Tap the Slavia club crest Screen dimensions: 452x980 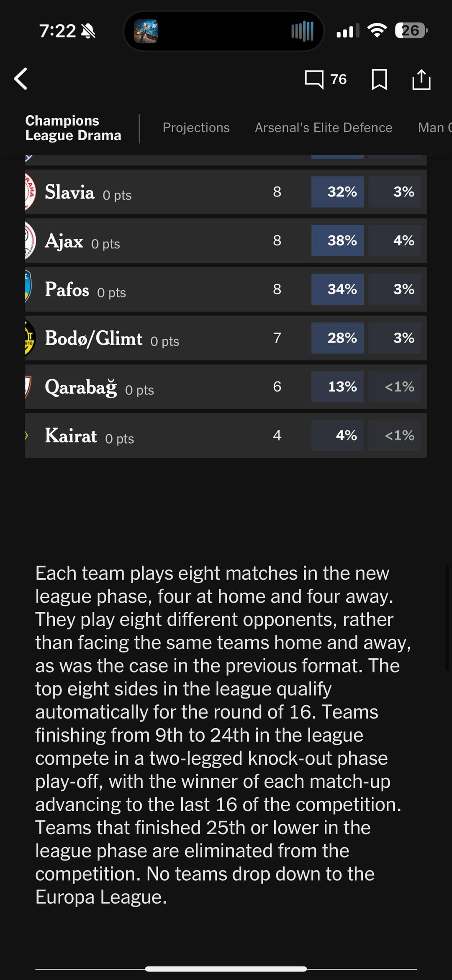click(30, 192)
